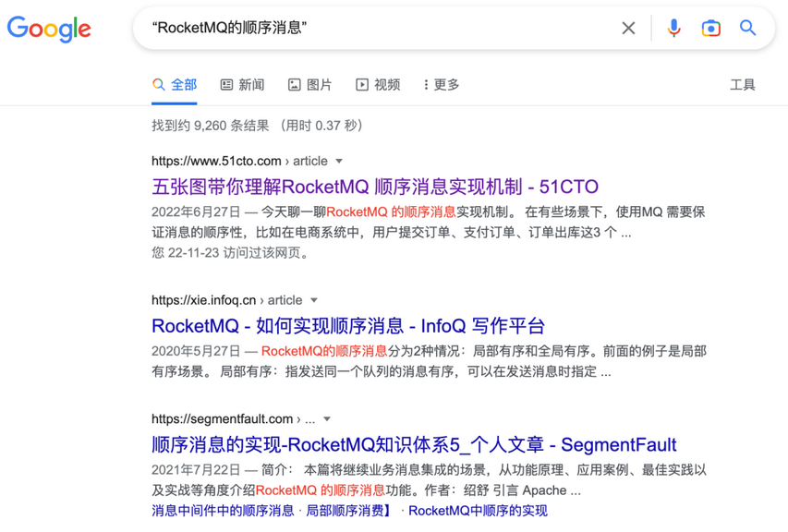Clear the search query with X icon
Viewport: 788px width, 532px height.
pos(628,28)
